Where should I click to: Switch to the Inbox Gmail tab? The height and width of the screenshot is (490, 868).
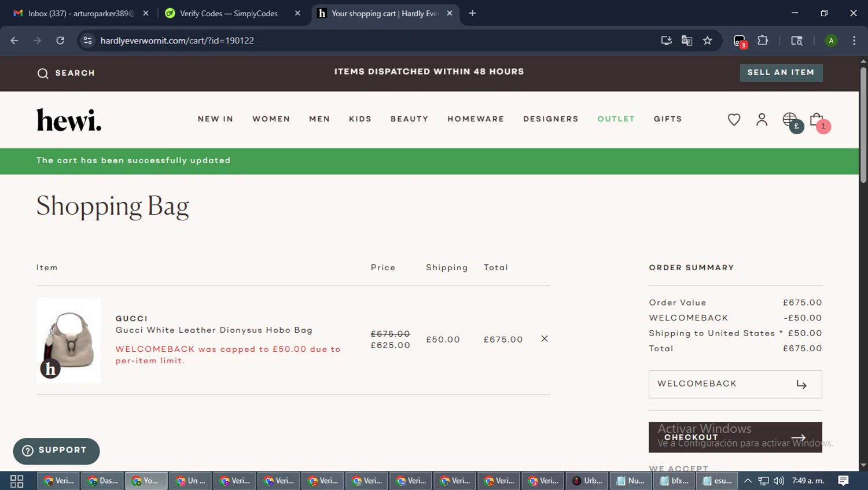coord(80,13)
